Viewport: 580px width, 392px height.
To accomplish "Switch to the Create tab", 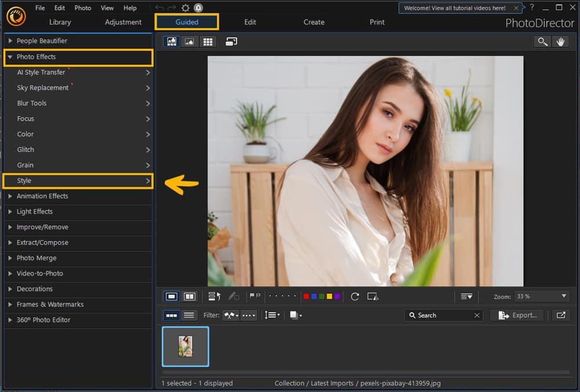I will [313, 22].
